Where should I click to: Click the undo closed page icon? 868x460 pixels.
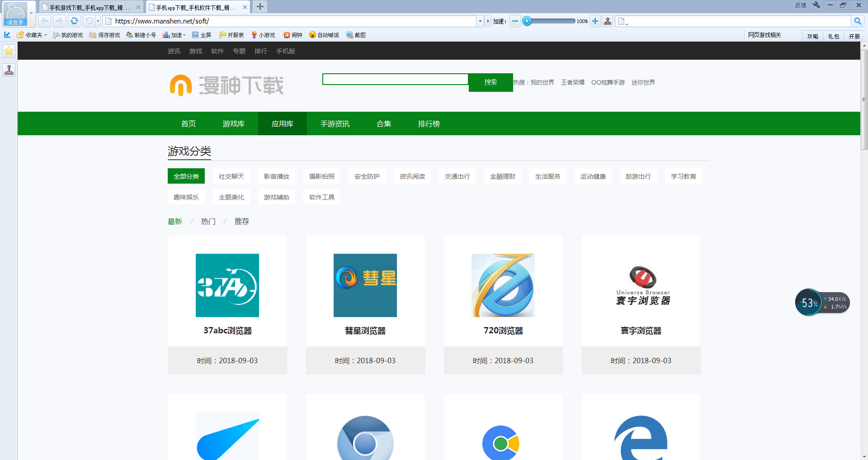pos(89,21)
